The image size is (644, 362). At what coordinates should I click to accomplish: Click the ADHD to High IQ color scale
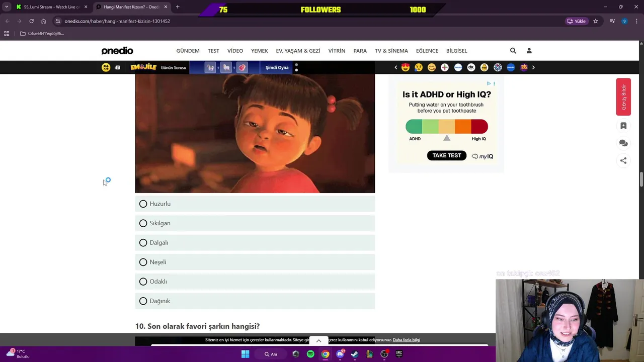point(447,127)
